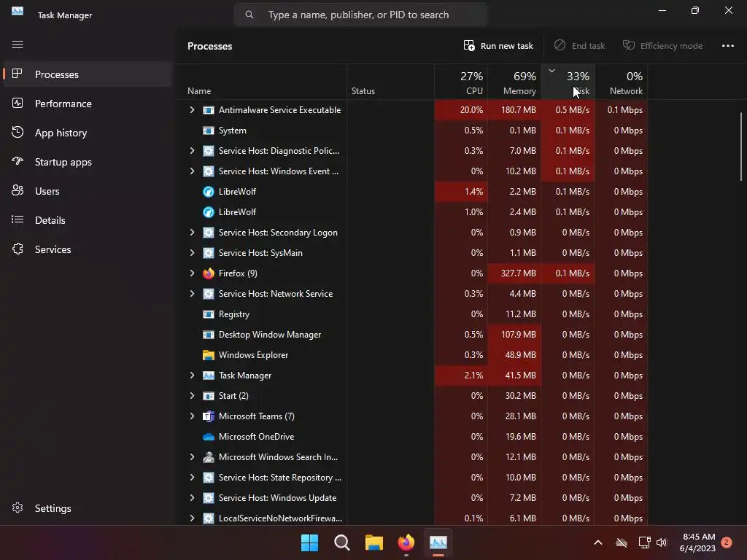The height and width of the screenshot is (560, 747).
Task: Switch to the Services page
Action: [x=88, y=249]
